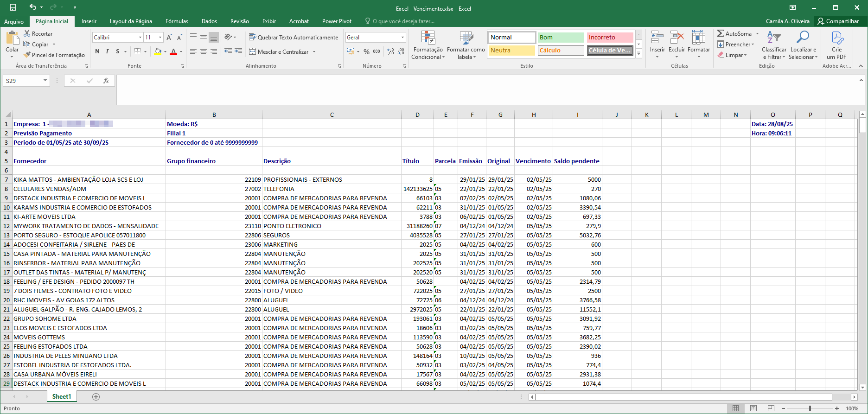Toggle italic formatting
The width and height of the screenshot is (868, 414).
(107, 51)
